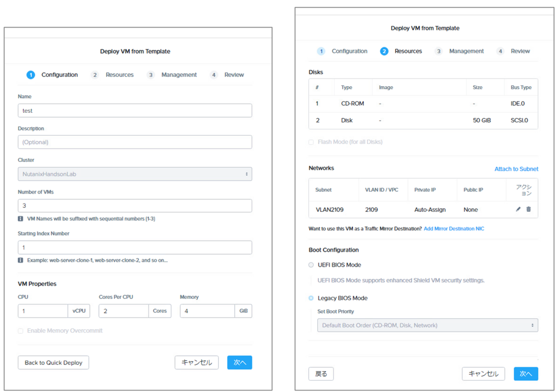
Task: Click the Number of VMs field
Action: tap(135, 206)
